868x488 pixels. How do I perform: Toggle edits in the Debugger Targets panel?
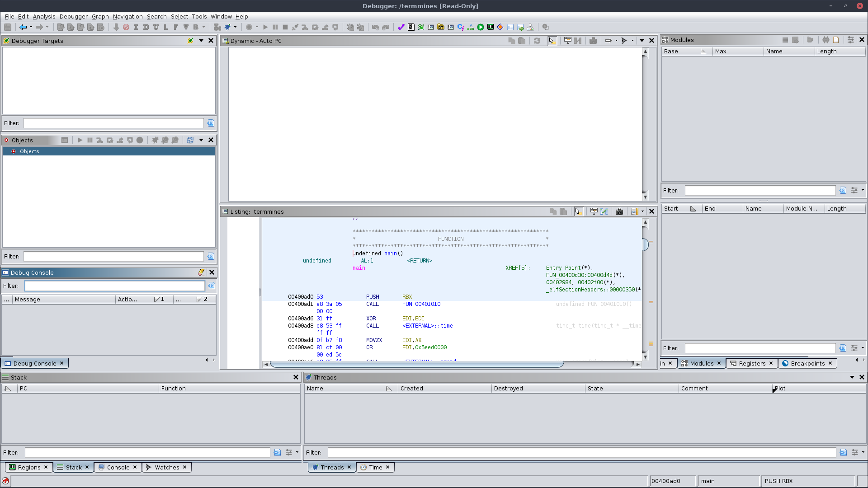tap(190, 41)
